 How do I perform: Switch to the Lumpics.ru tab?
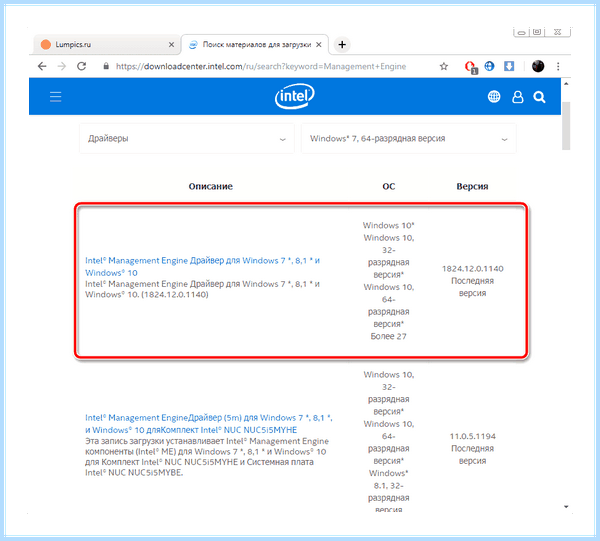point(103,44)
